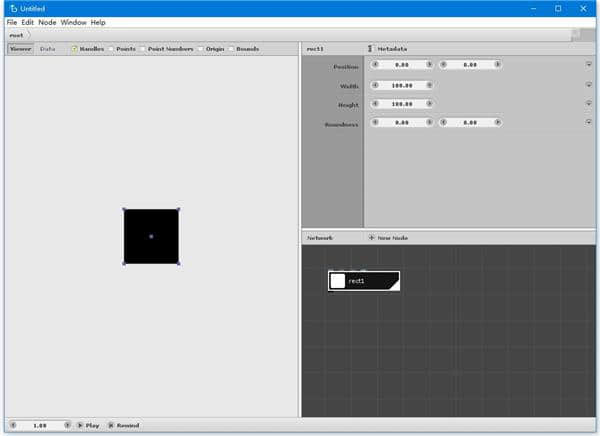The height and width of the screenshot is (436, 600).
Task: Click the root breadcrumb in address bar
Action: 16,34
